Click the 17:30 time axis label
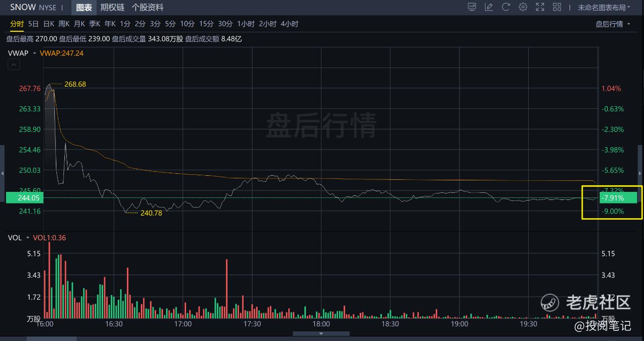Screen dimensions: 644x341 (x=252, y=324)
